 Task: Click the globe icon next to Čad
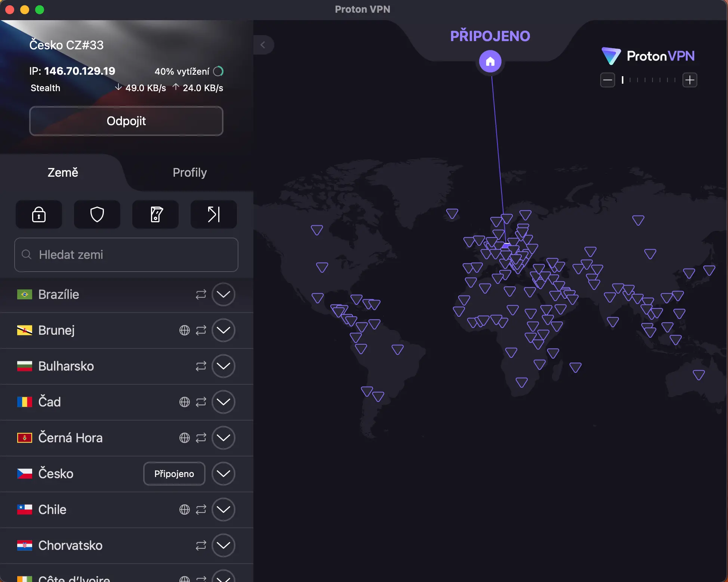pyautogui.click(x=184, y=402)
